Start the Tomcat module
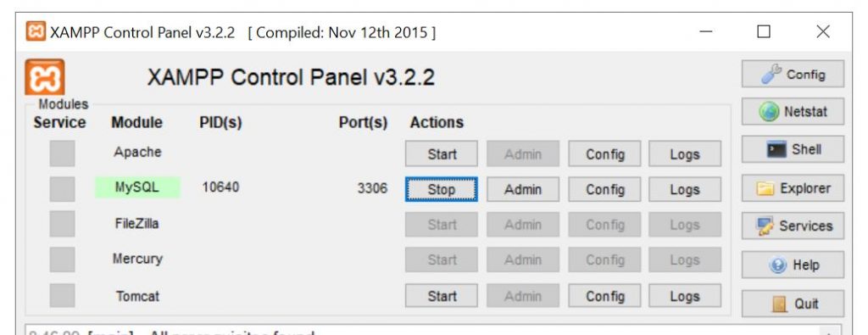Screen dimensions: 868x335 [441, 296]
